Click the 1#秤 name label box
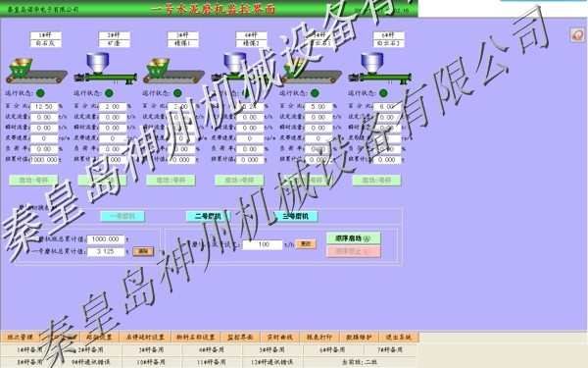Screen dimensions: 588x368 (x=45, y=35)
